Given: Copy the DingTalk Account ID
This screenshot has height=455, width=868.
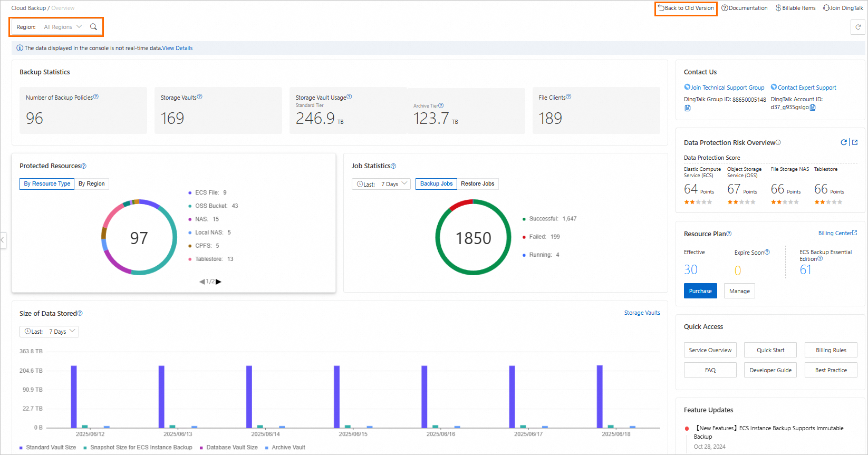Looking at the screenshot, I should click(813, 108).
